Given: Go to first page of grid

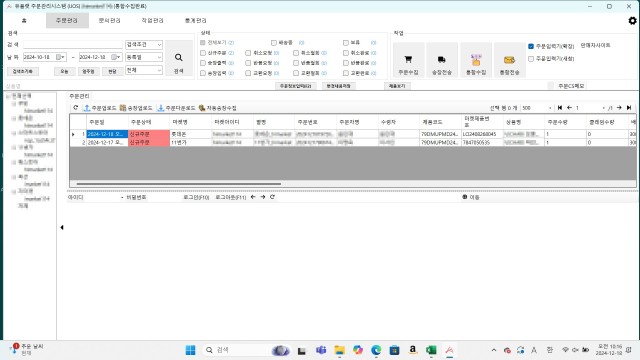Looking at the screenshot, I should coord(560,108).
